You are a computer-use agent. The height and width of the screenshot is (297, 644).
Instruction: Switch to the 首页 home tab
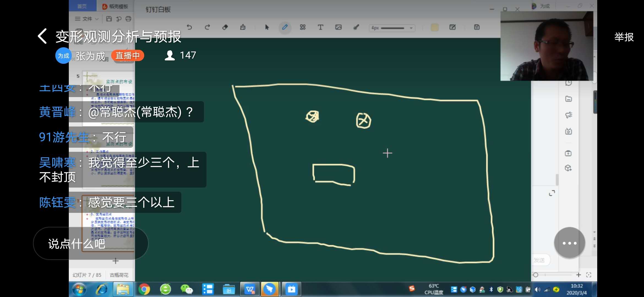coord(82,6)
